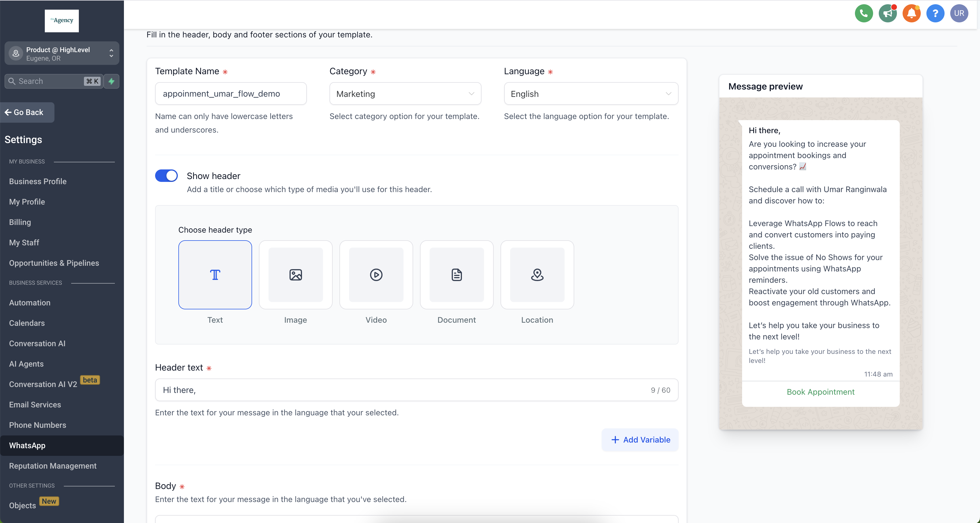This screenshot has width=980, height=523.
Task: Open WhatsApp settings in sidebar
Action: tap(28, 445)
